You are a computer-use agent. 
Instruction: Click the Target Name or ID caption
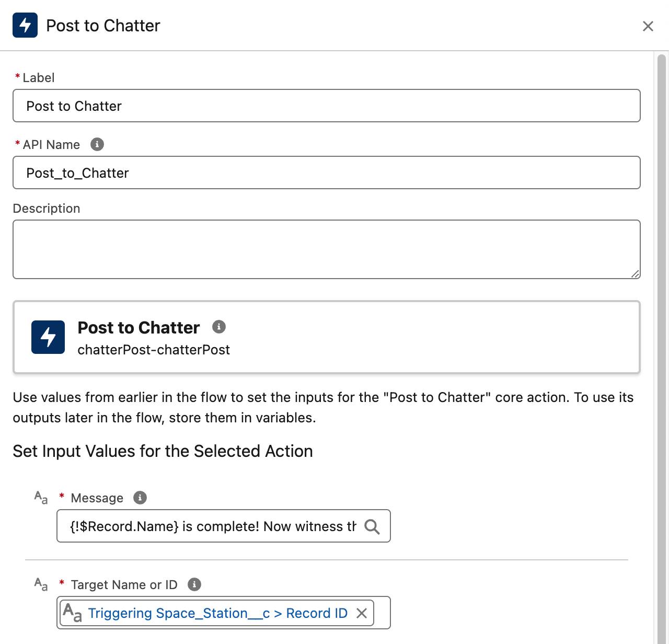click(x=124, y=584)
